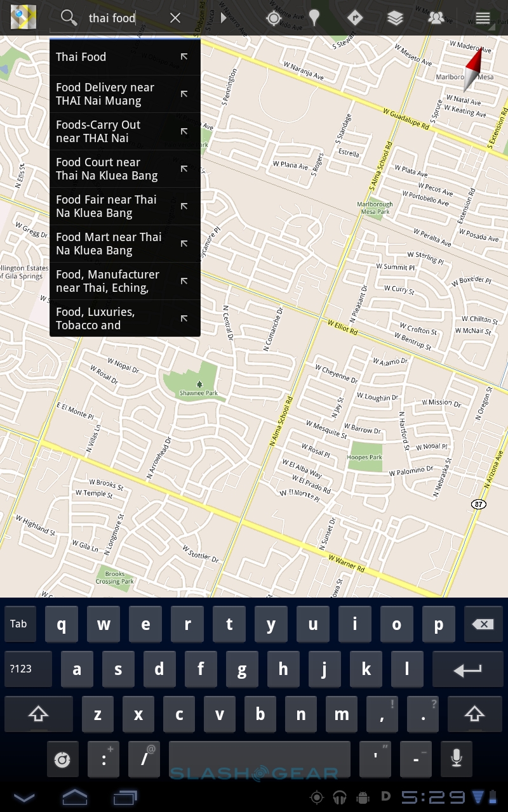Tap fill-in arrow for 'Food, Manufacturer'

pyautogui.click(x=184, y=281)
